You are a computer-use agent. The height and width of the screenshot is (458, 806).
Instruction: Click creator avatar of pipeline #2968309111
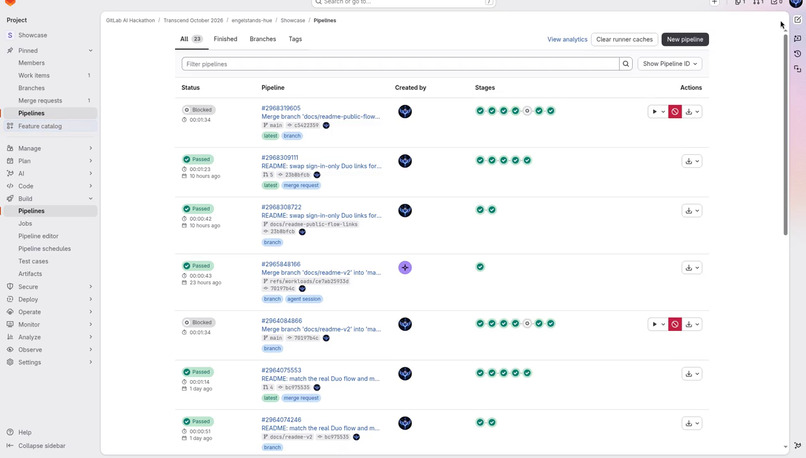point(405,161)
